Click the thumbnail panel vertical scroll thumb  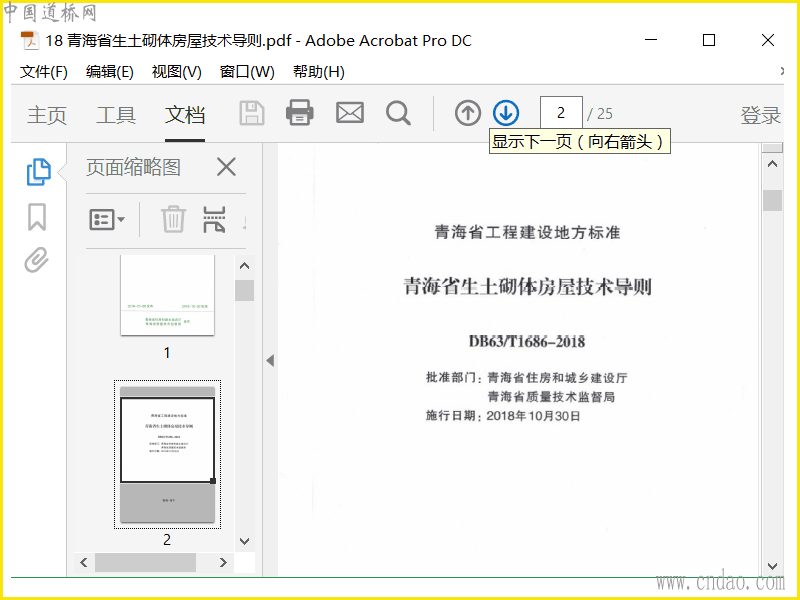tap(244, 290)
